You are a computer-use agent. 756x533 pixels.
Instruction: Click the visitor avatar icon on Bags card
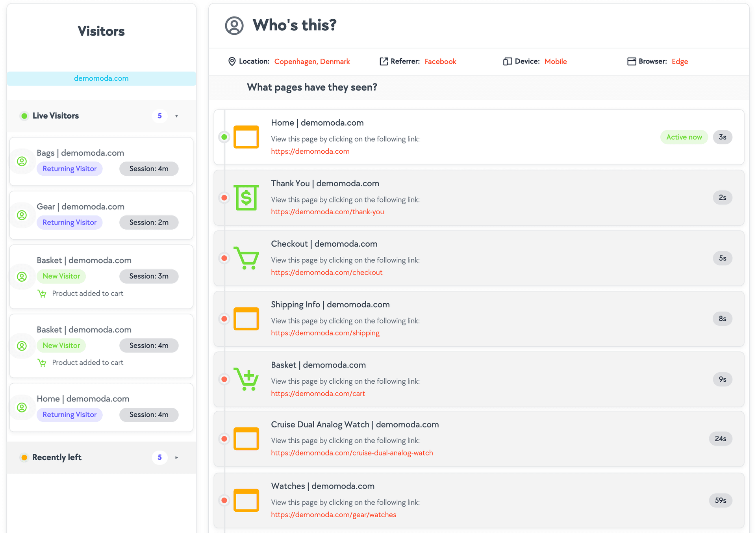tap(22, 161)
